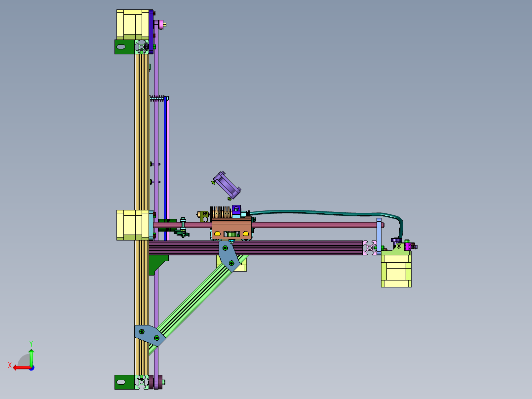Click the X label on the axis triad
Viewport: 532px width, 399px height.
pos(10,365)
